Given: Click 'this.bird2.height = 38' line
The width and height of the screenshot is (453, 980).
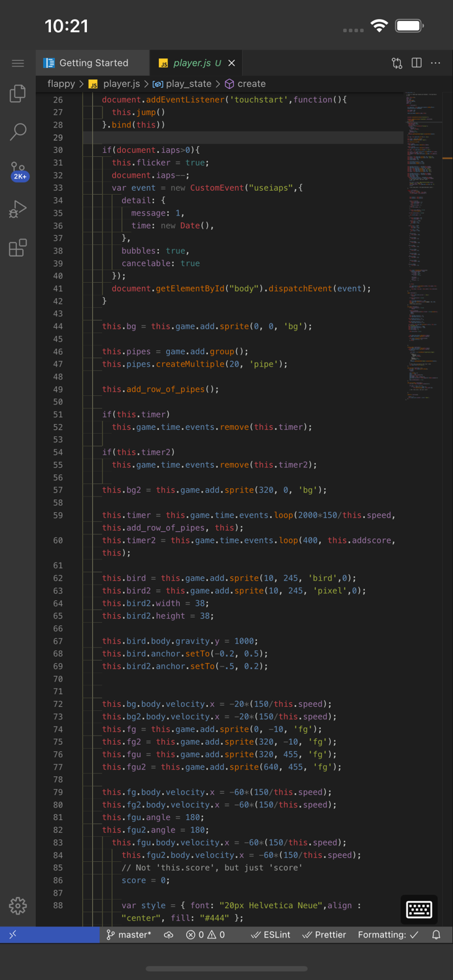Looking at the screenshot, I should pyautogui.click(x=158, y=616).
